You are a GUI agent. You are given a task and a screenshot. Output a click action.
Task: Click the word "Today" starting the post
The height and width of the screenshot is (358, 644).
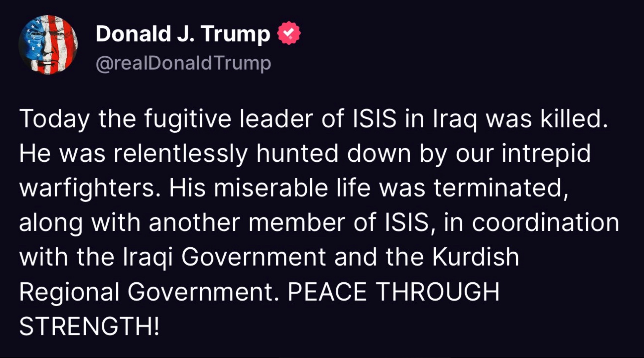point(54,119)
